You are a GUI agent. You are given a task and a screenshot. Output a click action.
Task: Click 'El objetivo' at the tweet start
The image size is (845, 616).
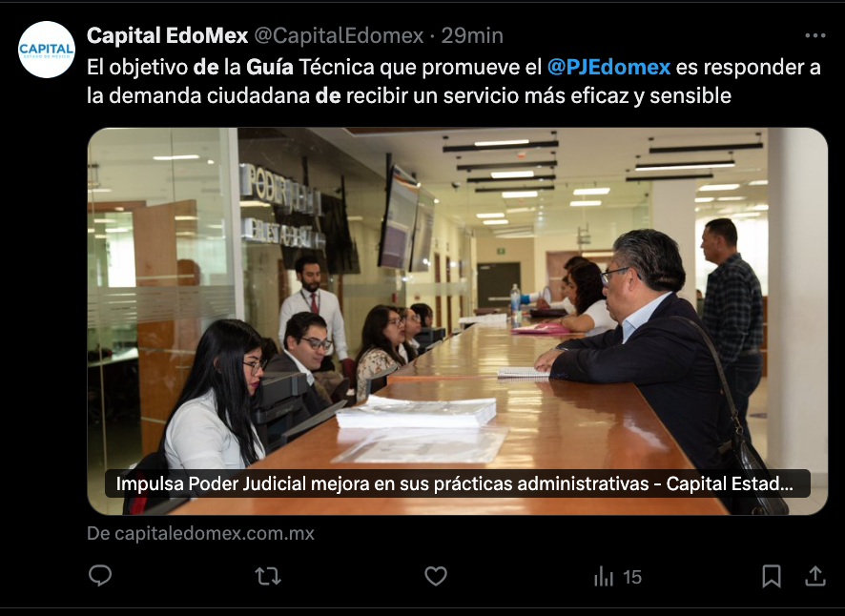[x=137, y=68]
